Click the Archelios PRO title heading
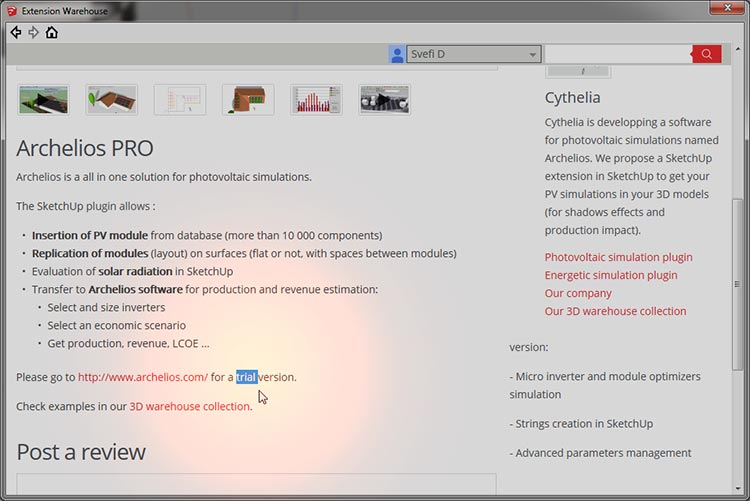The width and height of the screenshot is (750, 501). coord(85,148)
